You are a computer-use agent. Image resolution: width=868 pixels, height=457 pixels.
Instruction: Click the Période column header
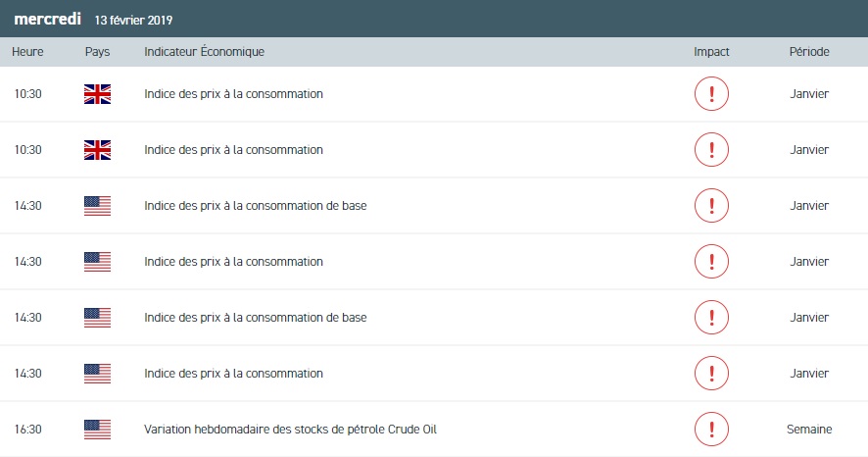[x=809, y=52]
